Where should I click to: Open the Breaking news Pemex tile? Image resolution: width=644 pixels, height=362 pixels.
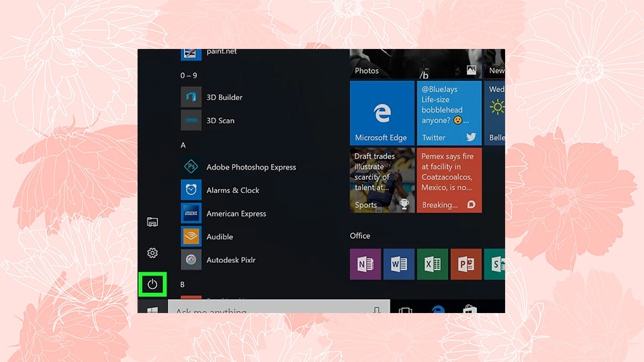click(449, 180)
